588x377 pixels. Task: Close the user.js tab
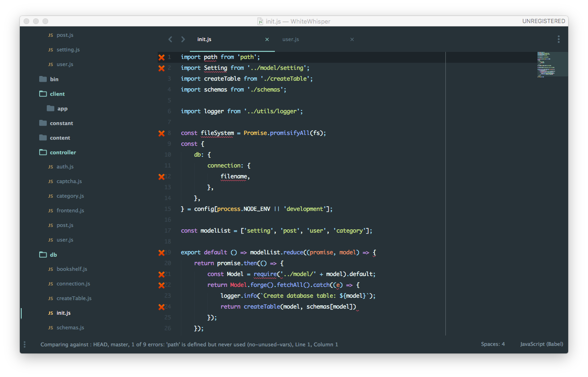pos(352,40)
